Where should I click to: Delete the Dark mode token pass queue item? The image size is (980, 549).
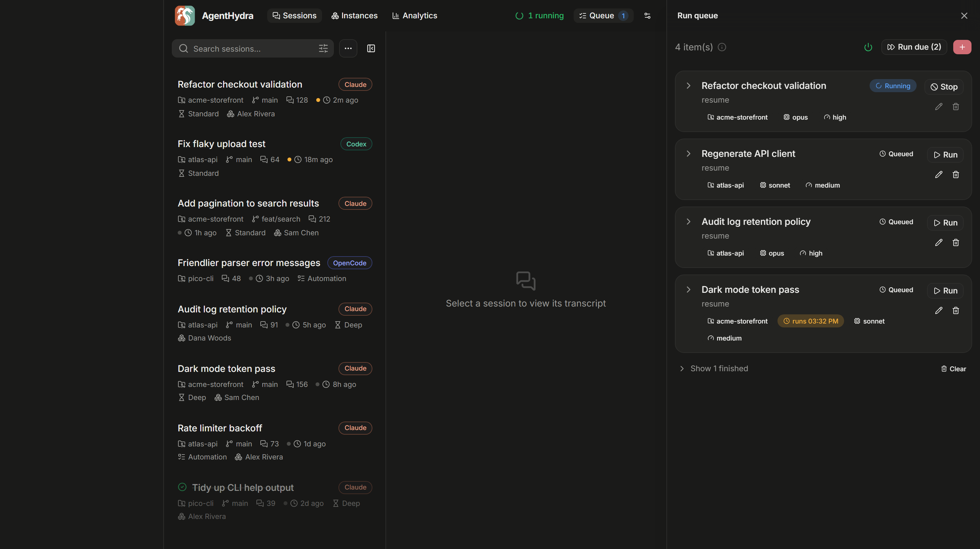955,311
